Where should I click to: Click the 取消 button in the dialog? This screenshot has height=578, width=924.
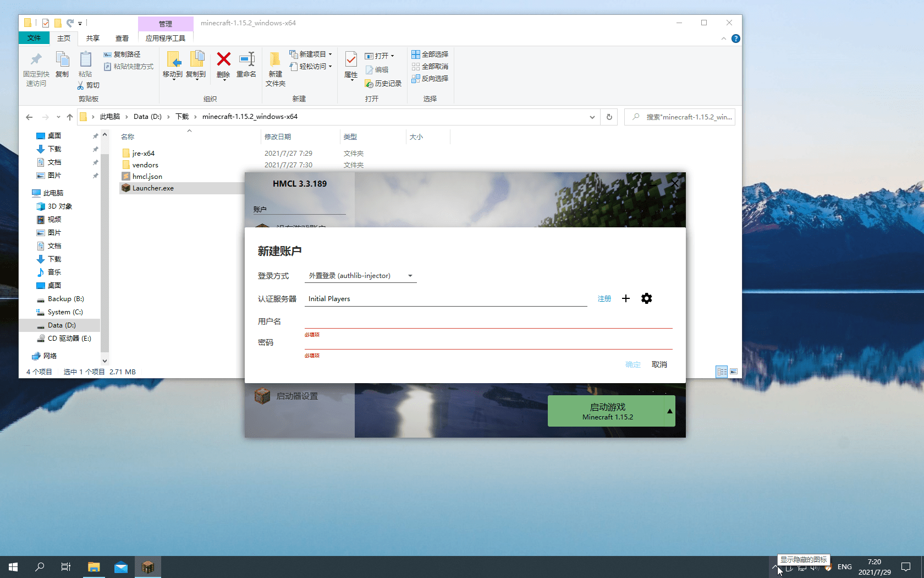pos(659,364)
